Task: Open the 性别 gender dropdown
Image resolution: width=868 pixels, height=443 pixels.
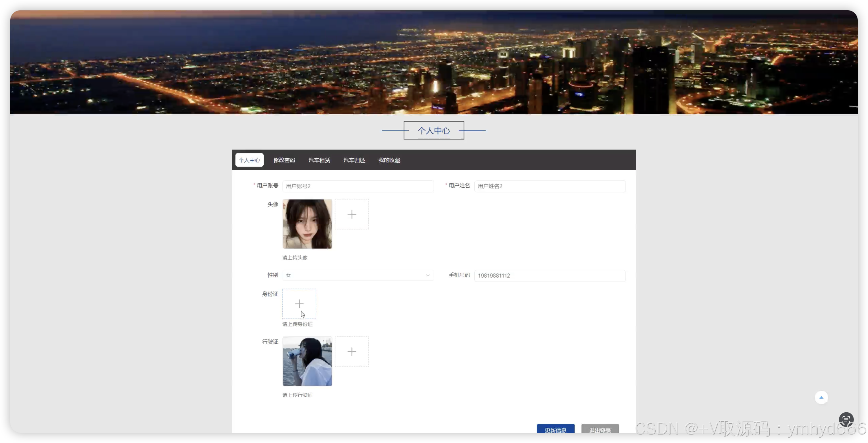Action: [357, 275]
